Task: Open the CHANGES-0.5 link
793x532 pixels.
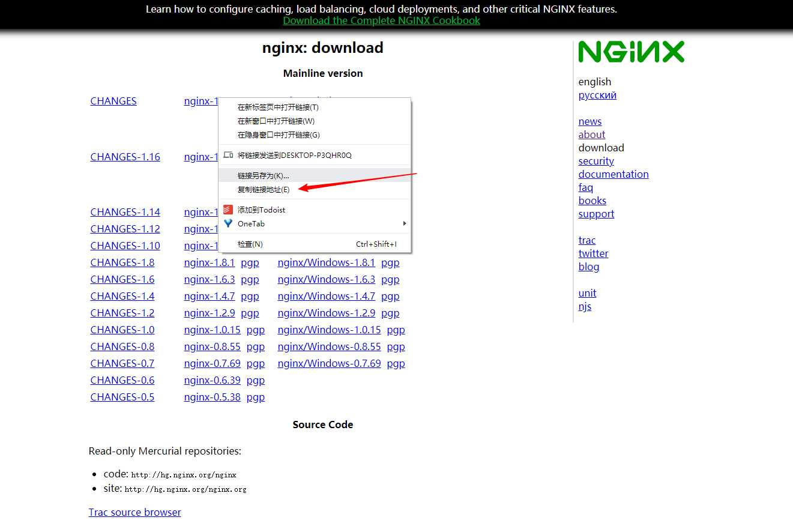Action: pyautogui.click(x=122, y=397)
